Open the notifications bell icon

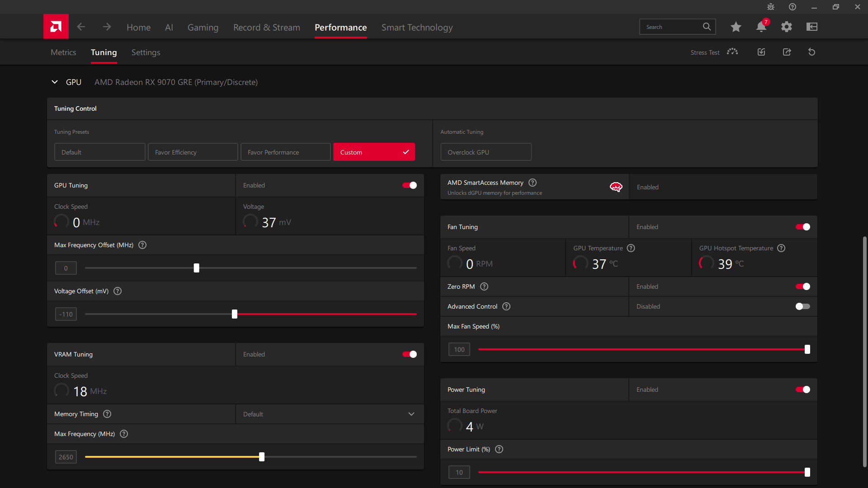[761, 27]
